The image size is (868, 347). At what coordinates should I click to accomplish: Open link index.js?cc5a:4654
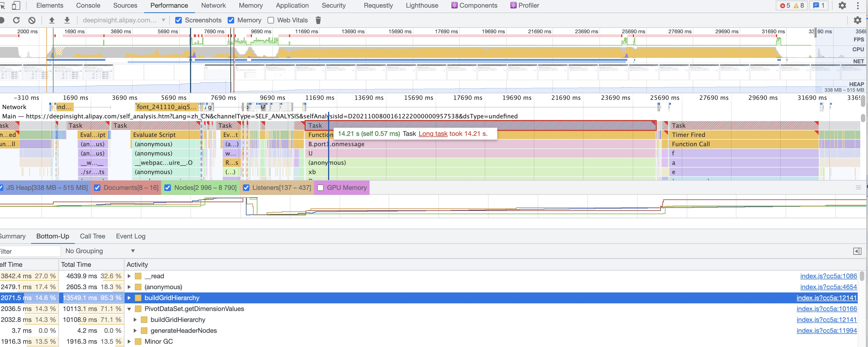pyautogui.click(x=828, y=287)
